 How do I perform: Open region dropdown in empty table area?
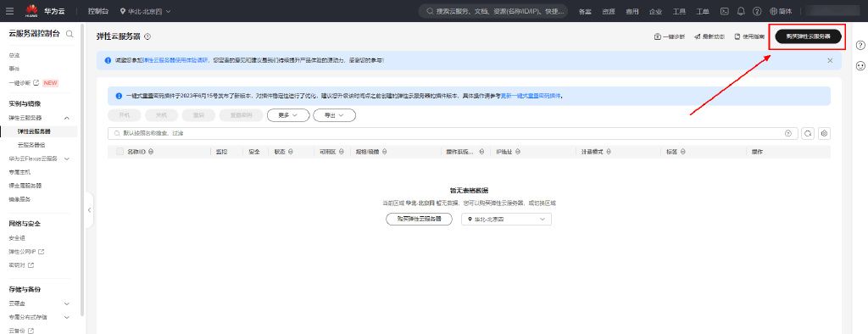coord(506,219)
